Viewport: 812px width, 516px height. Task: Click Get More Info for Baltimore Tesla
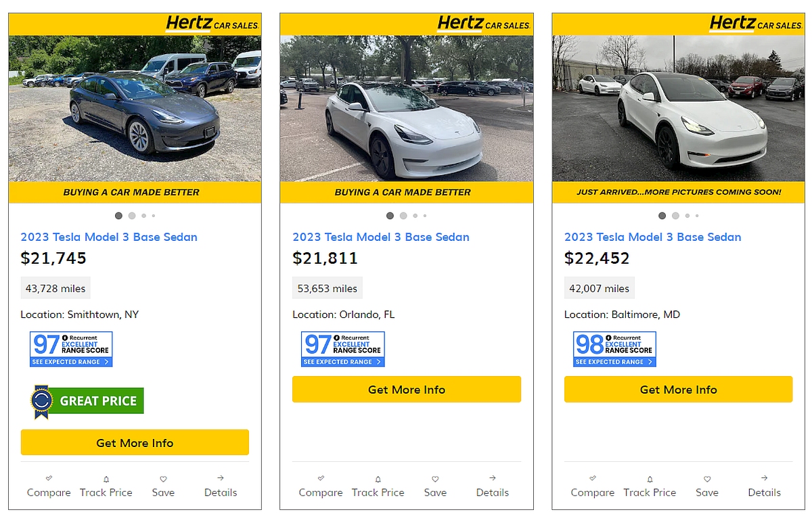pyautogui.click(x=678, y=390)
